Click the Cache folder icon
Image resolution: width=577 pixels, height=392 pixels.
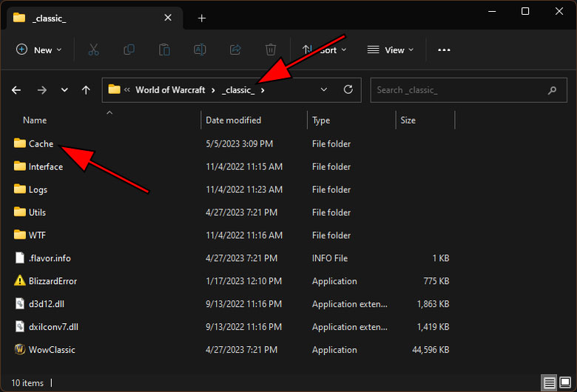(19, 143)
